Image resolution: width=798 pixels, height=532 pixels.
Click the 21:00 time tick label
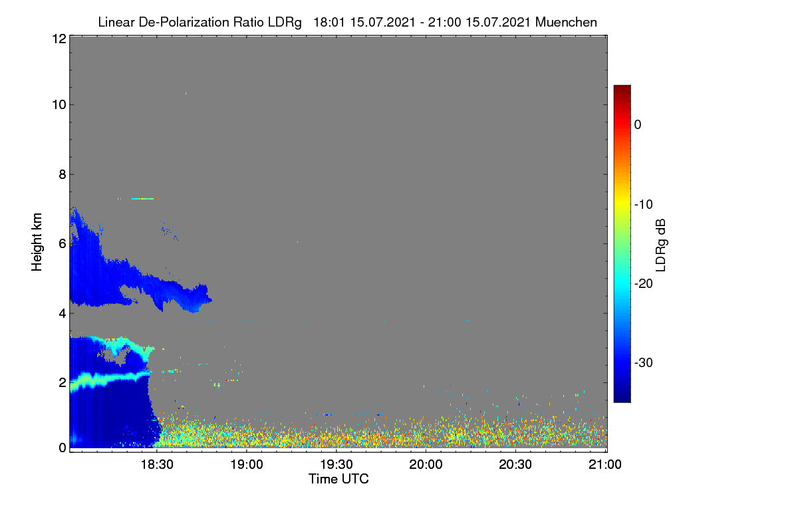coord(605,465)
